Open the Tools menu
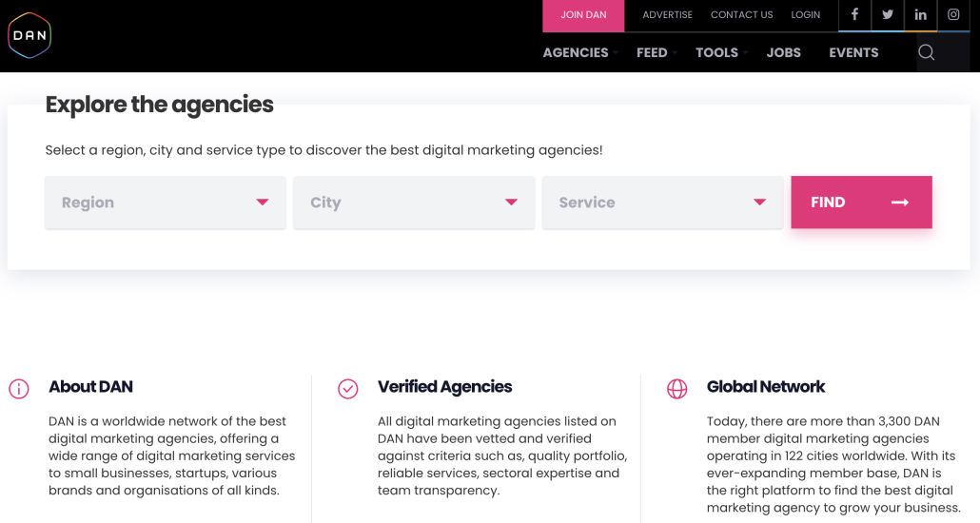 716,53
